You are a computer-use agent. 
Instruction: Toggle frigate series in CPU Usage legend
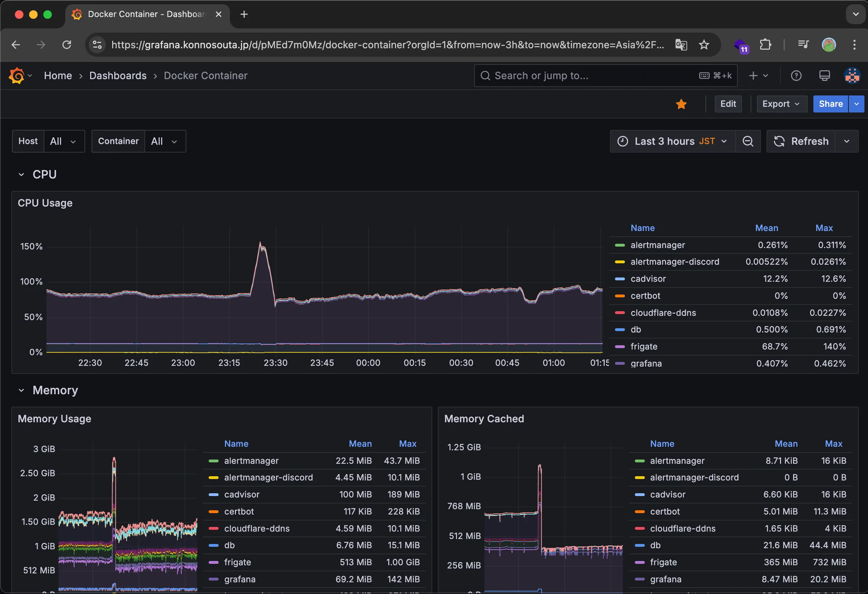pyautogui.click(x=643, y=346)
